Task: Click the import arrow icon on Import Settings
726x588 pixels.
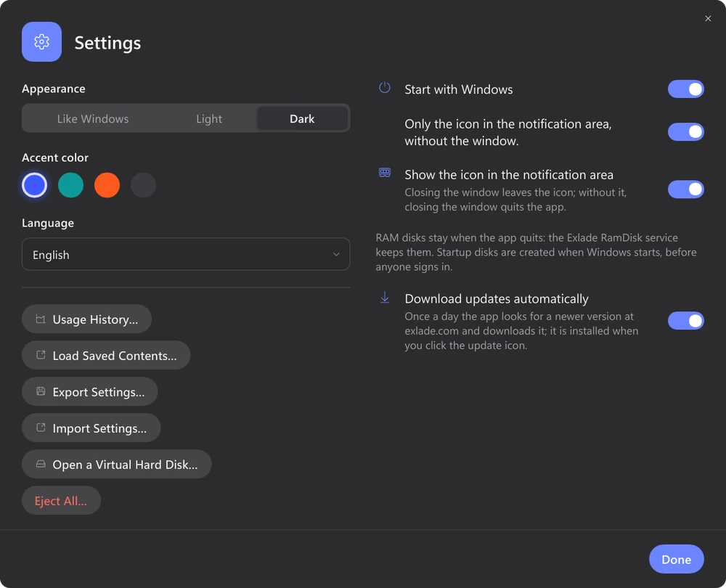Action: (41, 428)
